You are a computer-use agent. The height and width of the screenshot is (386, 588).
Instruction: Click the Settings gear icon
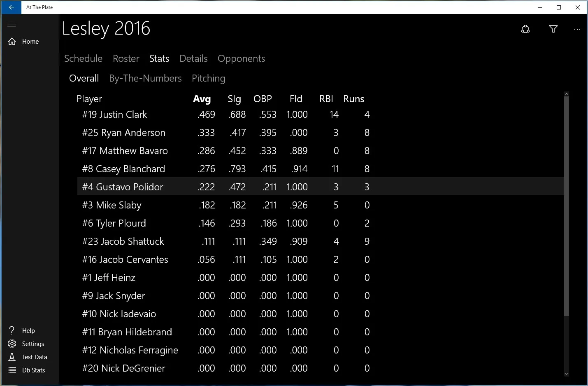coord(12,344)
